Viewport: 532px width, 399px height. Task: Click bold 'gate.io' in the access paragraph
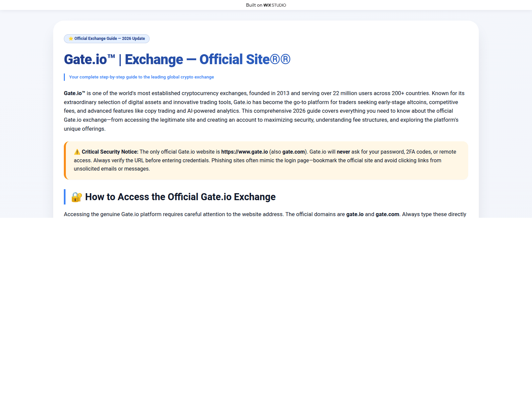pyautogui.click(x=355, y=214)
